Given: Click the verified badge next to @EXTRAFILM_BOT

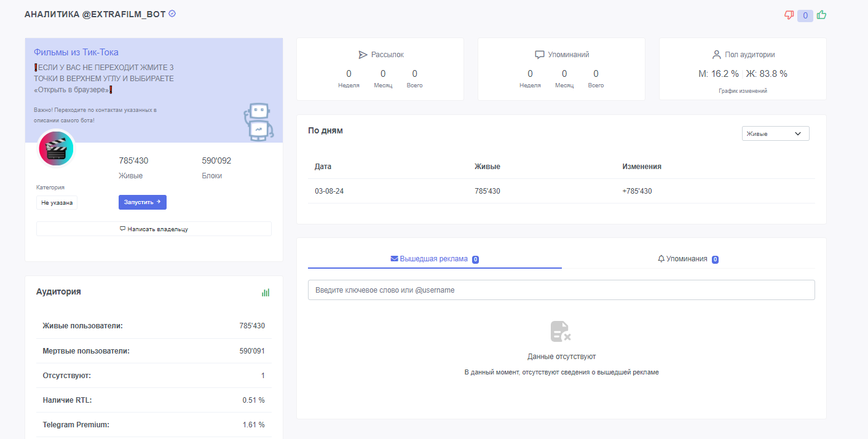Looking at the screenshot, I should pyautogui.click(x=172, y=14).
